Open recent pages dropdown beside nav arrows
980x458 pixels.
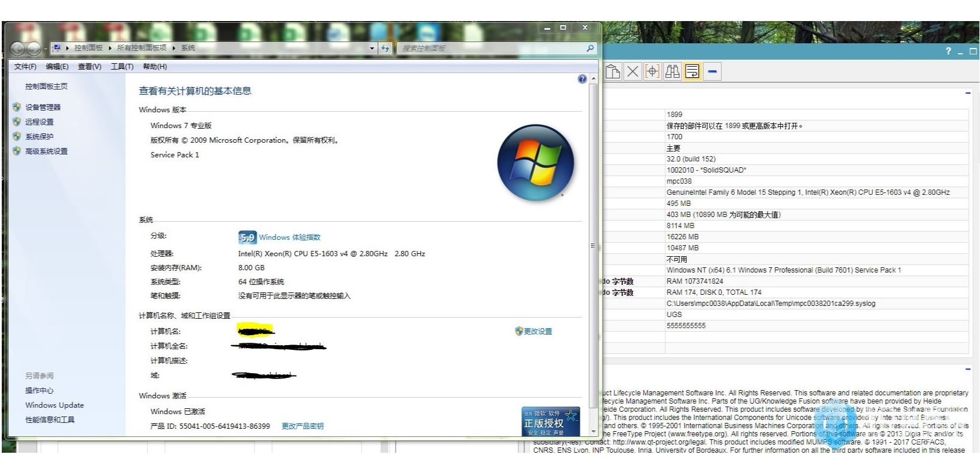[45, 49]
